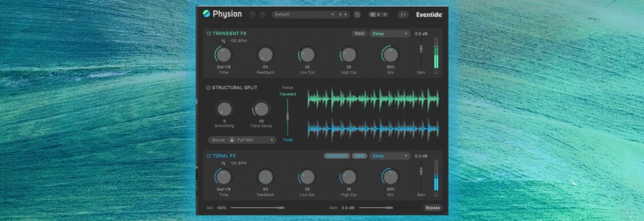
Task: Click the redo arrow in header
Action: point(263,14)
